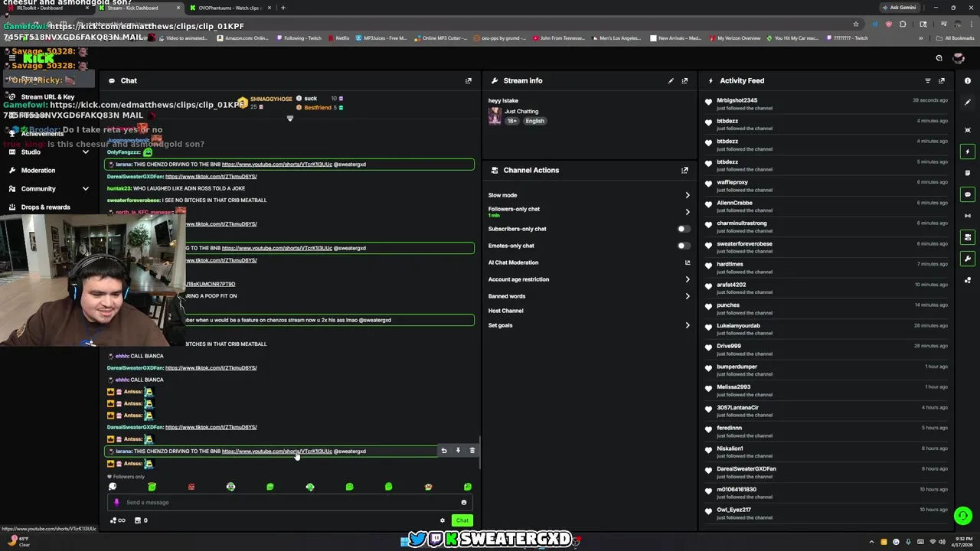The width and height of the screenshot is (980, 551).
Task: Switch to the IRLToolkit Dashboard tab
Action: tap(46, 8)
